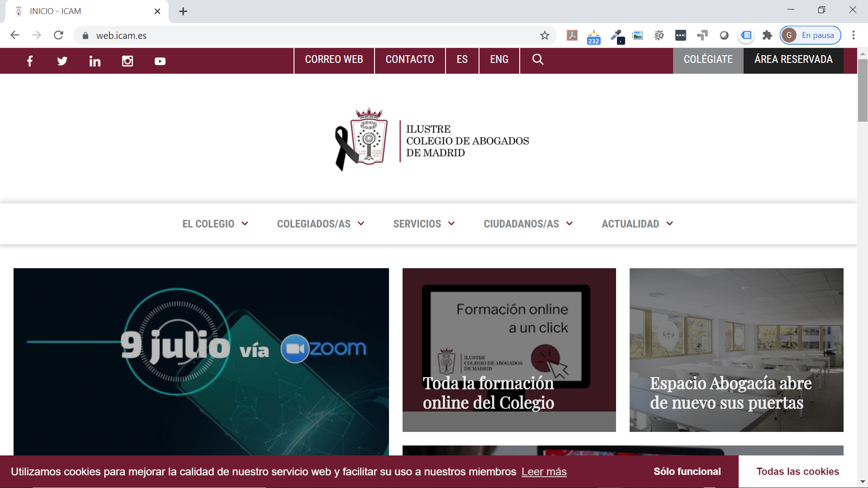Viewport: 868px width, 488px height.
Task: Open the Windows Translate-style gear extension icon
Action: 659,35
